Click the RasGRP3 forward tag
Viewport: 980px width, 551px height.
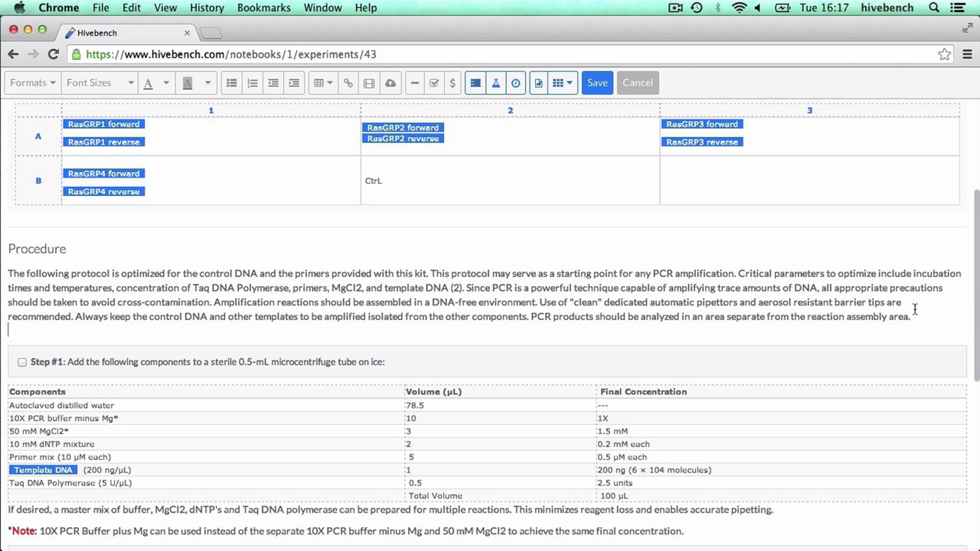click(x=702, y=124)
